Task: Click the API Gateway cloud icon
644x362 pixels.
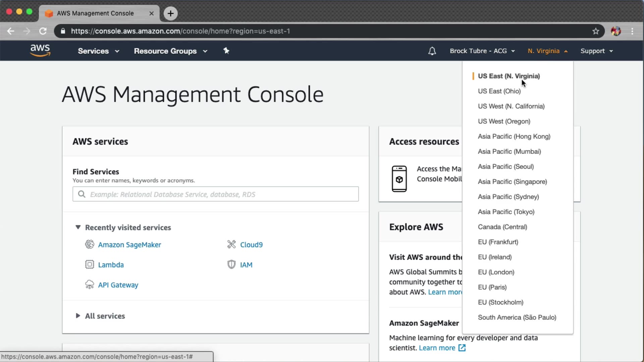Action: [x=89, y=285]
